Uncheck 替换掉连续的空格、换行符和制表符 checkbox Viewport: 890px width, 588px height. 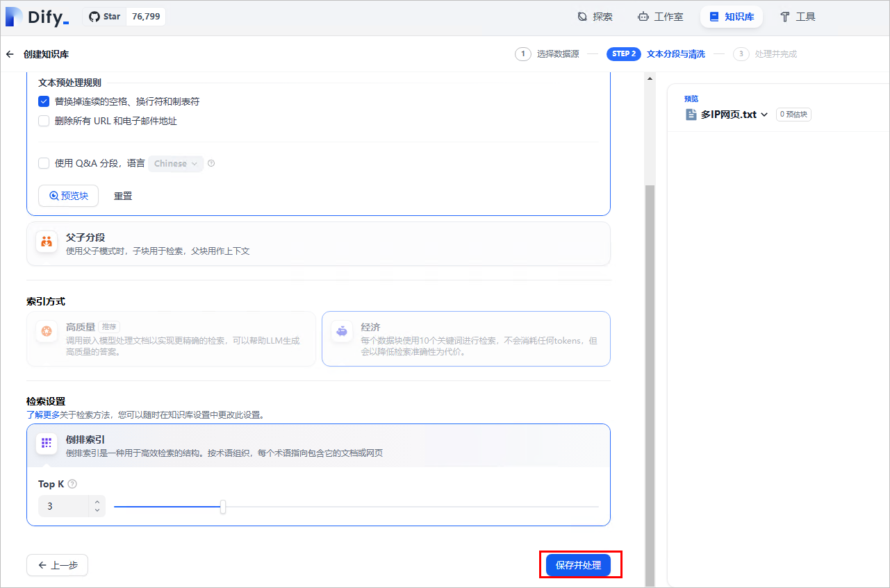coord(44,101)
